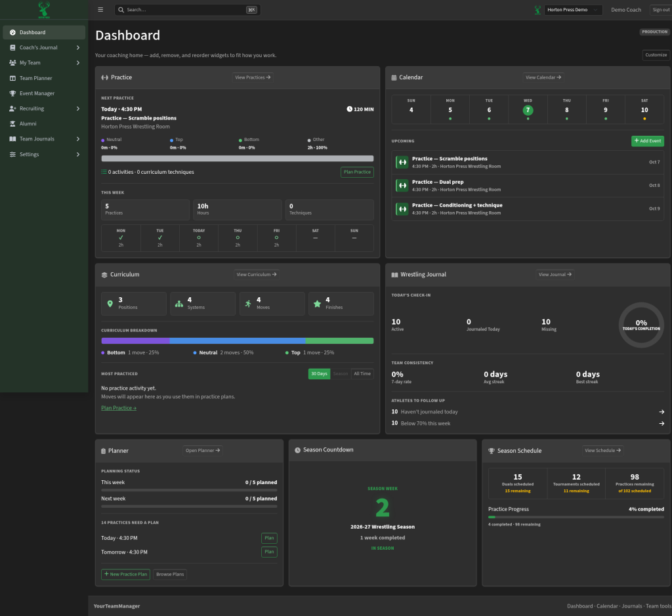Expand the Coach's Journal submenu chevron
This screenshot has height=616, width=672.
pos(78,47)
